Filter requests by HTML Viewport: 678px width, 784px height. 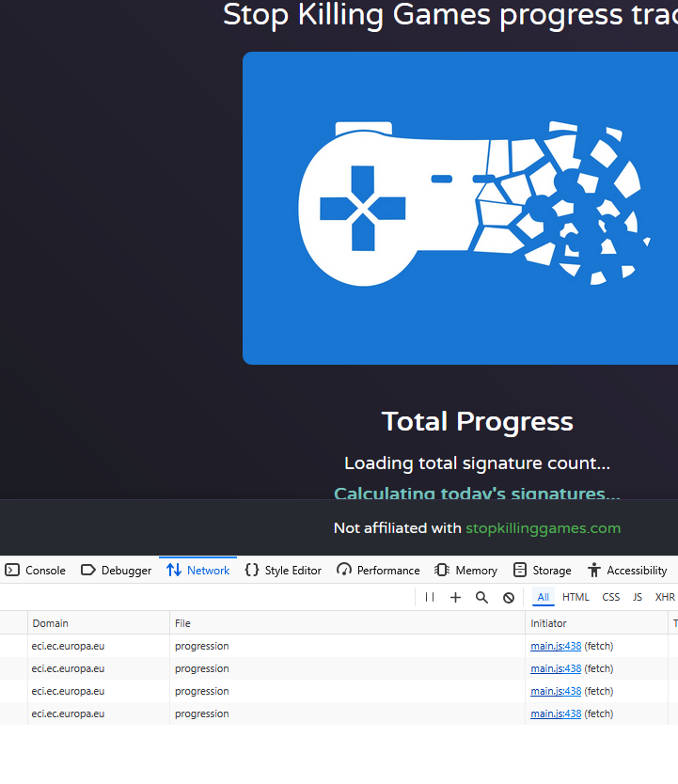[x=576, y=597]
